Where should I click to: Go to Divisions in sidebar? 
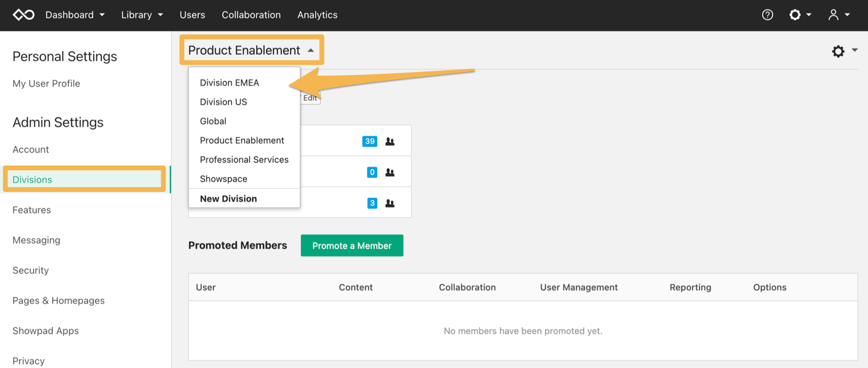84,179
